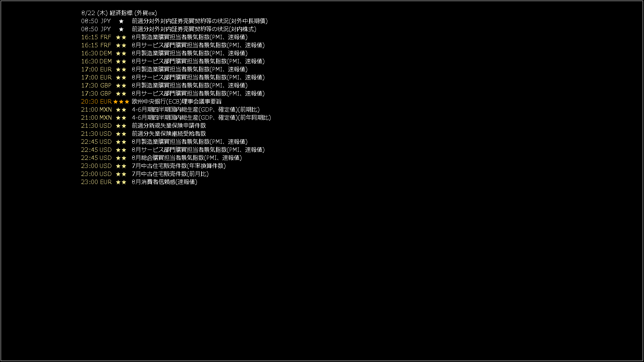Select 前週分対外対内証券売買契約等の状況(対外中長期債) entry

200,21
